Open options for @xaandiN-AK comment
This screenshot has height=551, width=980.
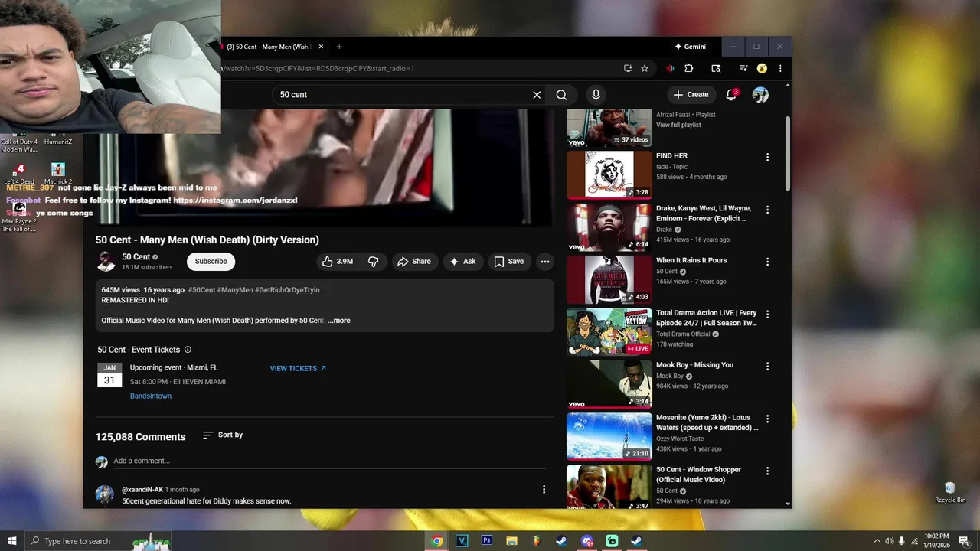click(544, 490)
